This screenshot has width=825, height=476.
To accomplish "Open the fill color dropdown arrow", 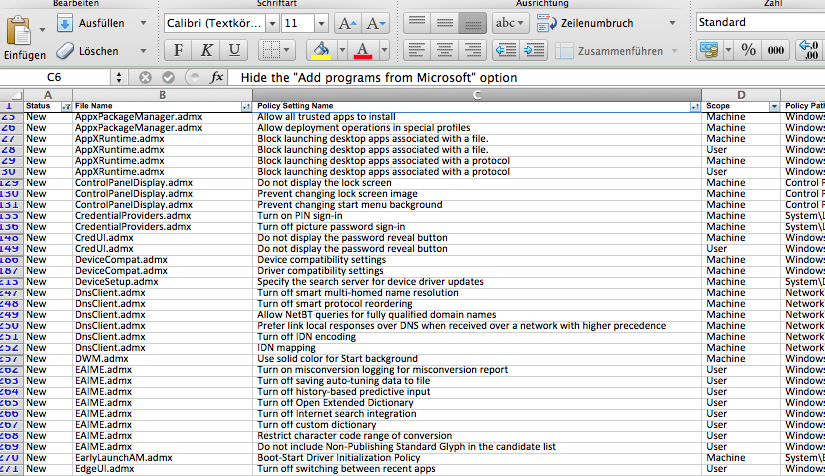I will pyautogui.click(x=342, y=50).
